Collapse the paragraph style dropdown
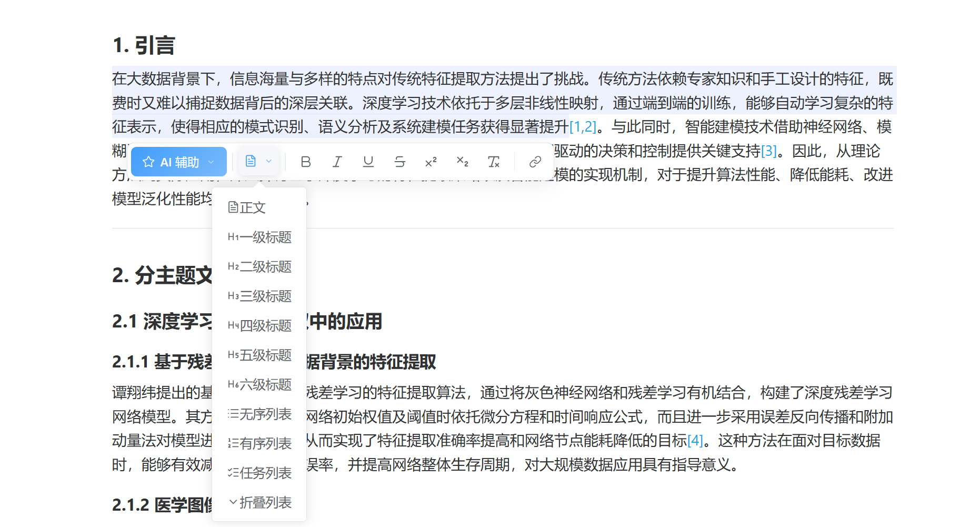This screenshot has width=980, height=527. [x=258, y=161]
